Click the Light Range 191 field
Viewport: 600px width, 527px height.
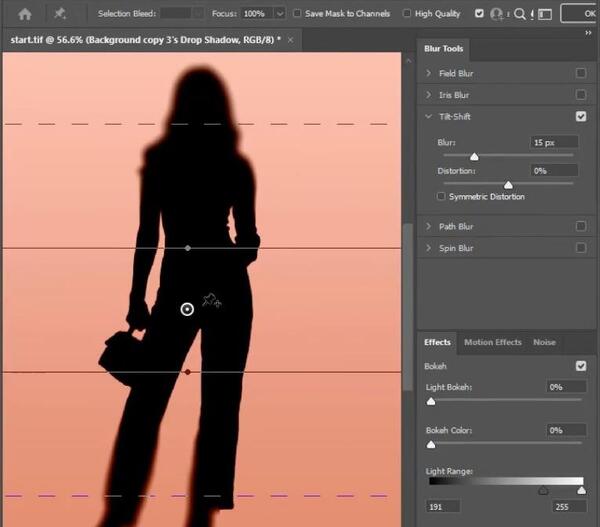(443, 507)
